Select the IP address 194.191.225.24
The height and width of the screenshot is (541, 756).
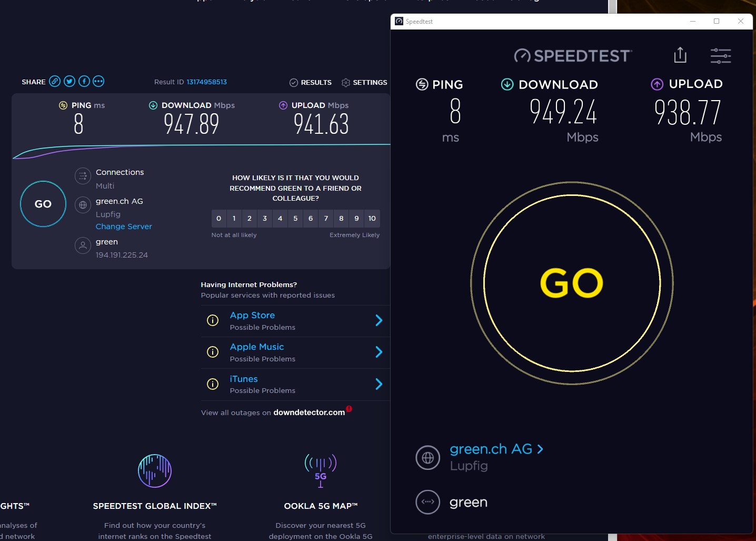122,255
